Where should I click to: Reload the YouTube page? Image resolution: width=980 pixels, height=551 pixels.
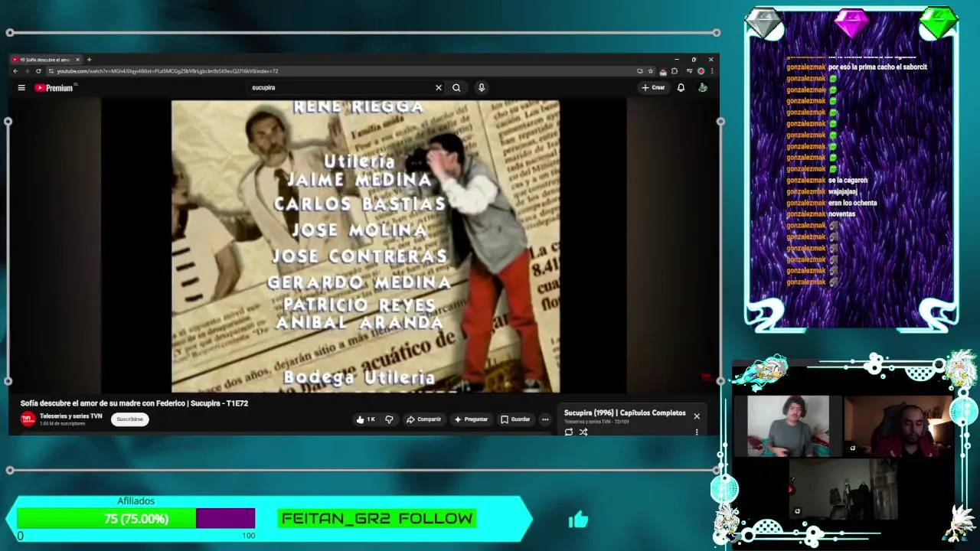click(x=38, y=71)
